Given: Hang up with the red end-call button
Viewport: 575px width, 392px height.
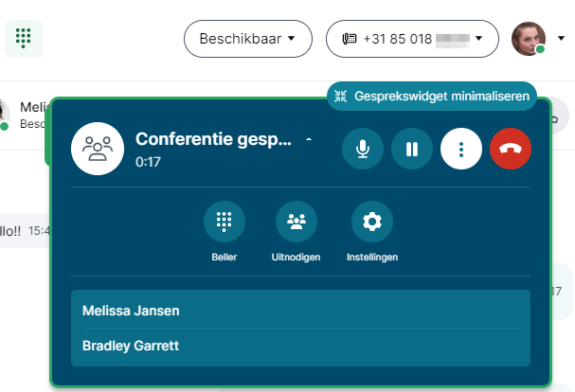Looking at the screenshot, I should 511,149.
